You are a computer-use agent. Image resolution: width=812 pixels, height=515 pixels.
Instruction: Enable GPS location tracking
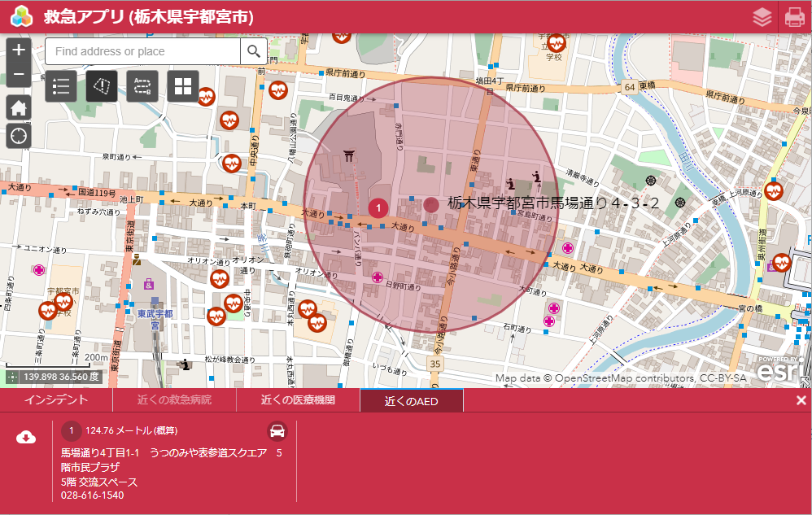click(18, 135)
